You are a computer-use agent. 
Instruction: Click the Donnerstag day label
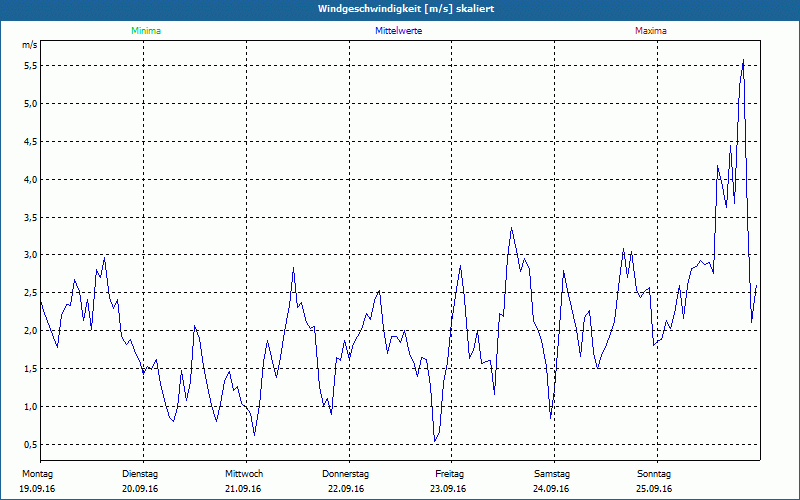[345, 474]
